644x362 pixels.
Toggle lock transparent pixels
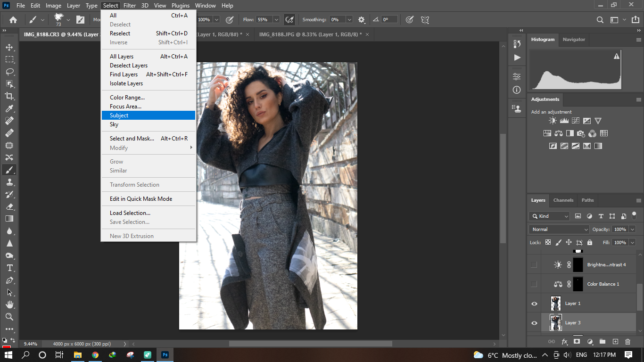coord(548,242)
